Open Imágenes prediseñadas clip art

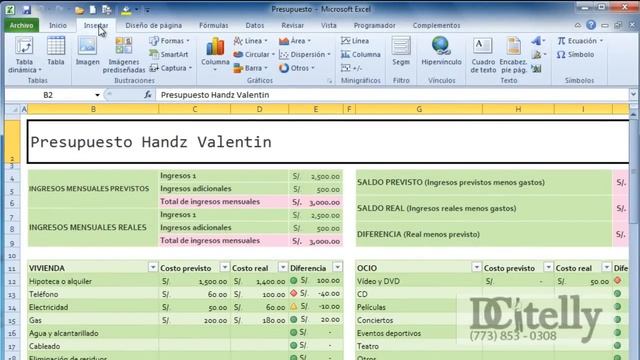124,55
